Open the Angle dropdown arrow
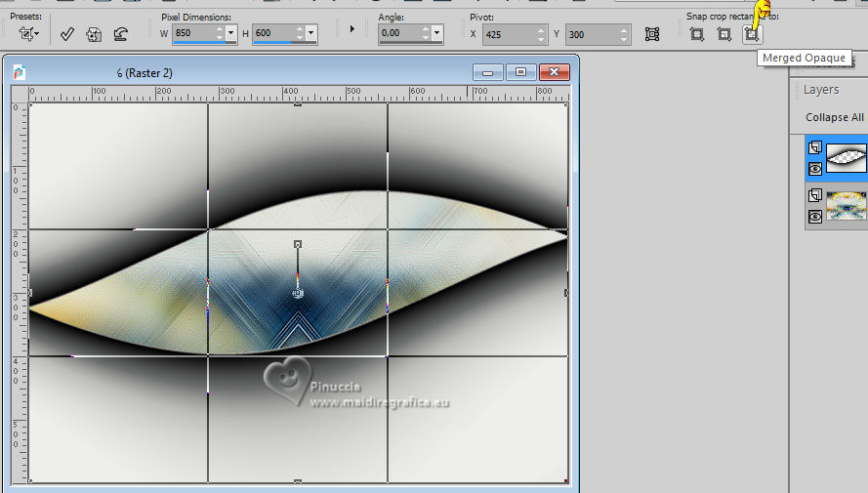 437,33
